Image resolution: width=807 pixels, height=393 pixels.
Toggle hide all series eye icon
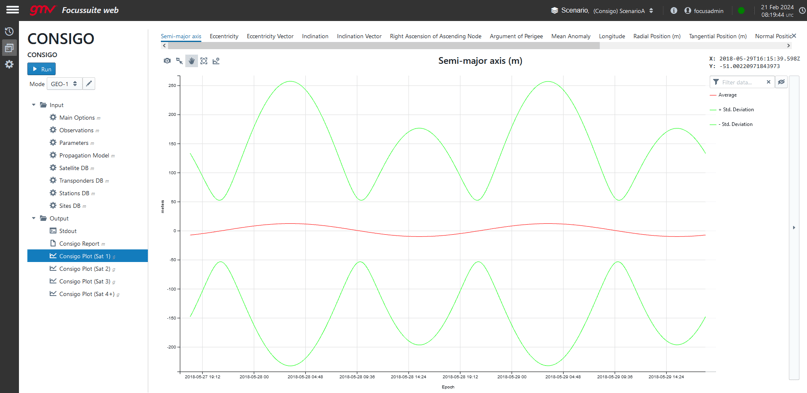(781, 82)
